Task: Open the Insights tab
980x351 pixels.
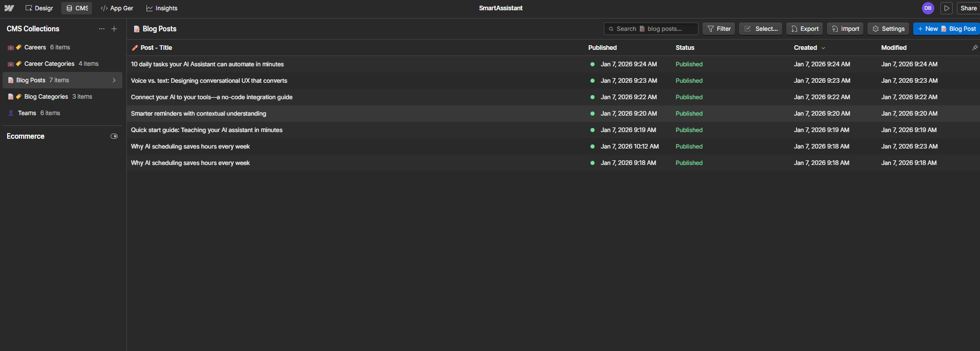Action: pyautogui.click(x=161, y=8)
